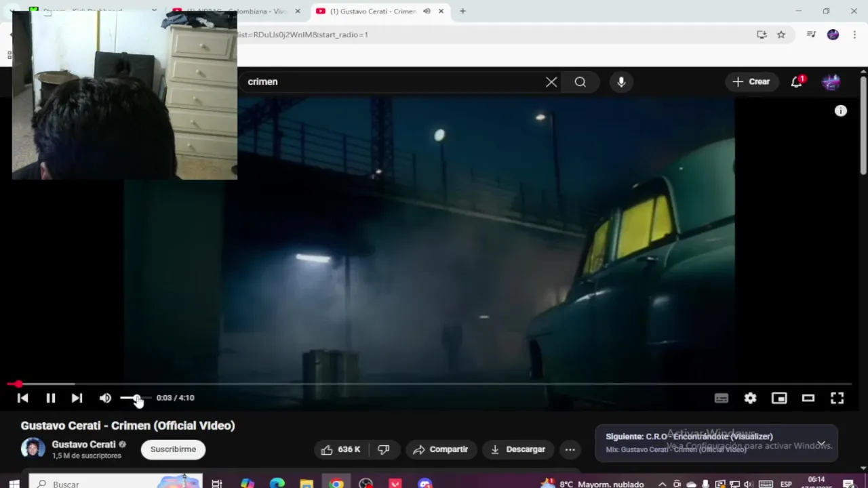Open a new browser tab
This screenshot has height=488, width=868.
(462, 11)
